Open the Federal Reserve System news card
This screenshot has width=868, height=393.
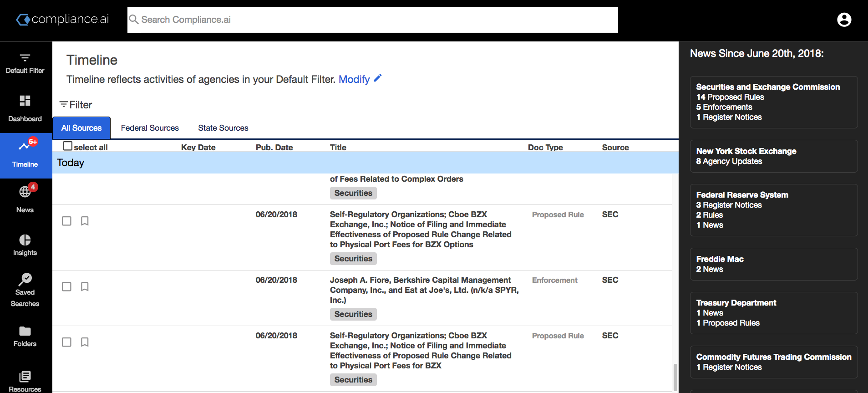point(774,210)
